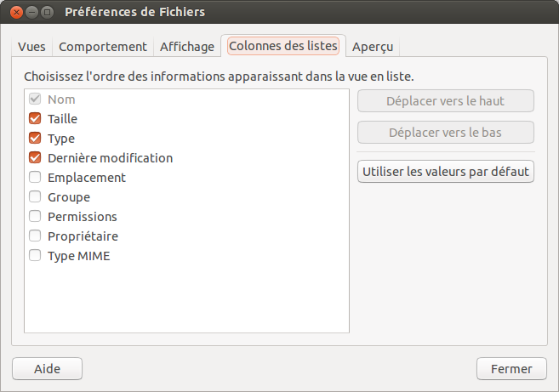Click Utiliser les valeurs par défaut

point(446,172)
